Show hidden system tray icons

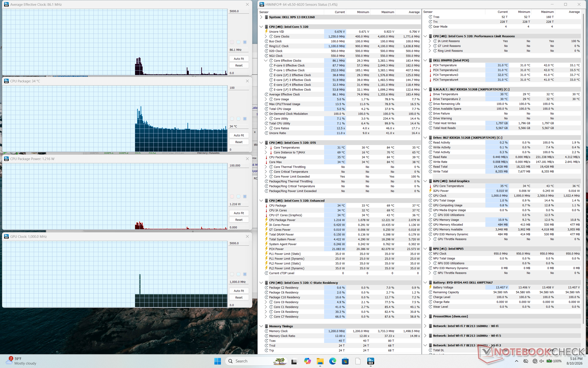coord(517,361)
